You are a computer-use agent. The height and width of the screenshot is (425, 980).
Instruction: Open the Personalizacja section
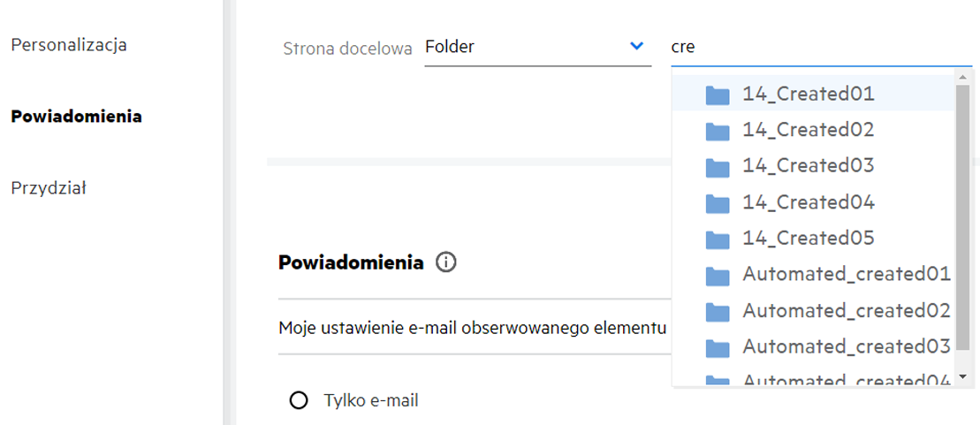[x=69, y=44]
